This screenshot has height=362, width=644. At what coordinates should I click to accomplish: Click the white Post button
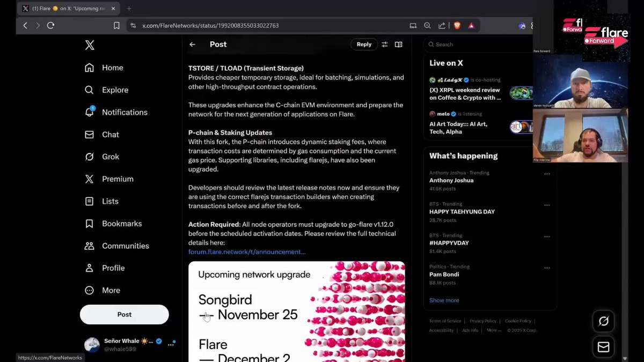tap(125, 314)
